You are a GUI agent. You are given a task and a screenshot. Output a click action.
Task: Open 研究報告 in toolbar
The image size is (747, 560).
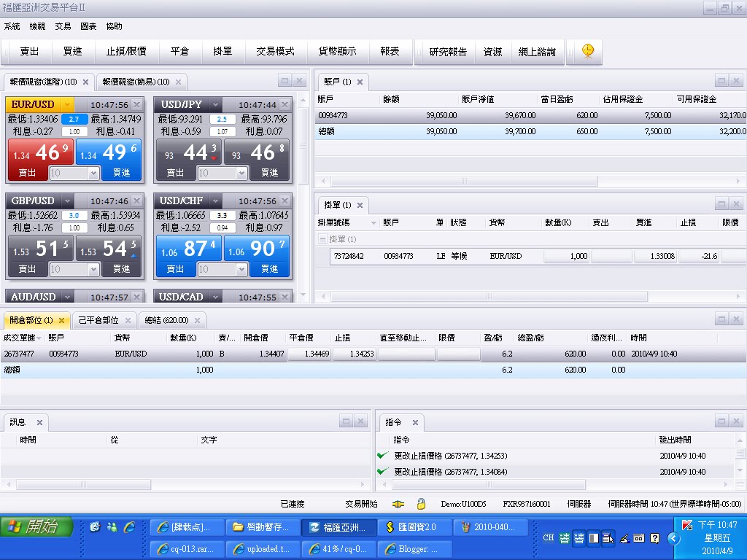(448, 52)
